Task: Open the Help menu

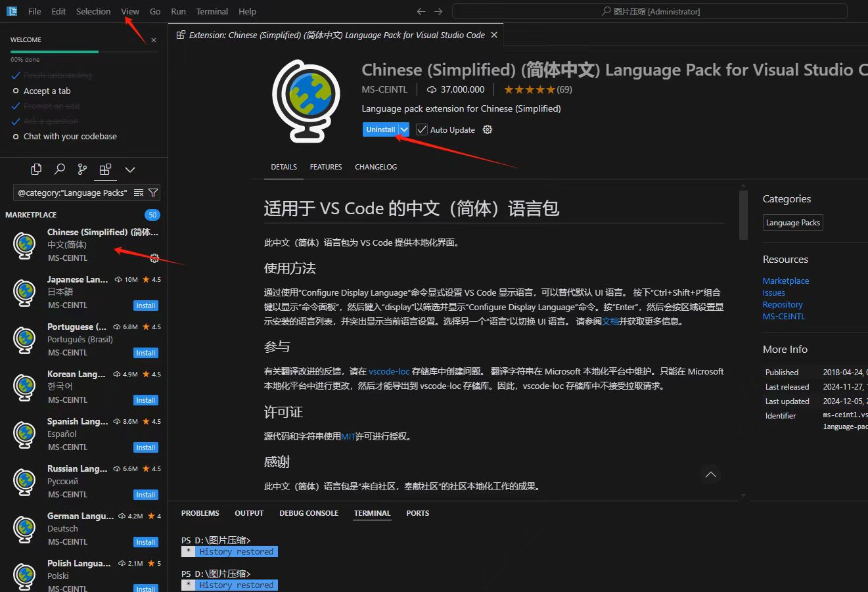Action: click(x=247, y=11)
